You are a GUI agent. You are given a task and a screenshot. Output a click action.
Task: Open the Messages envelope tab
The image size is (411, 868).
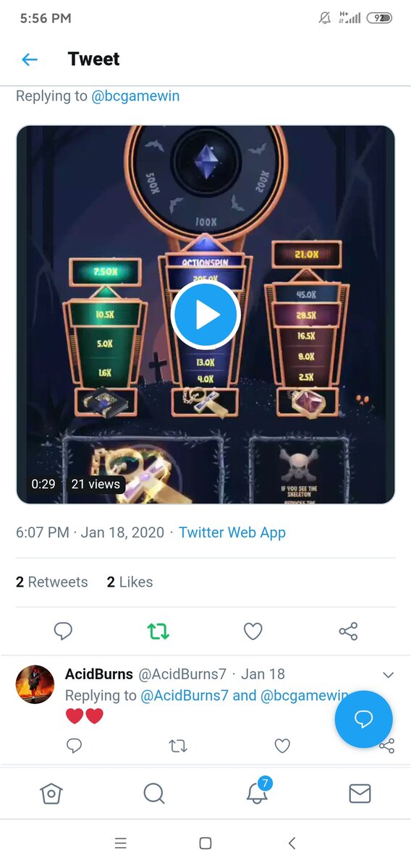click(x=360, y=793)
